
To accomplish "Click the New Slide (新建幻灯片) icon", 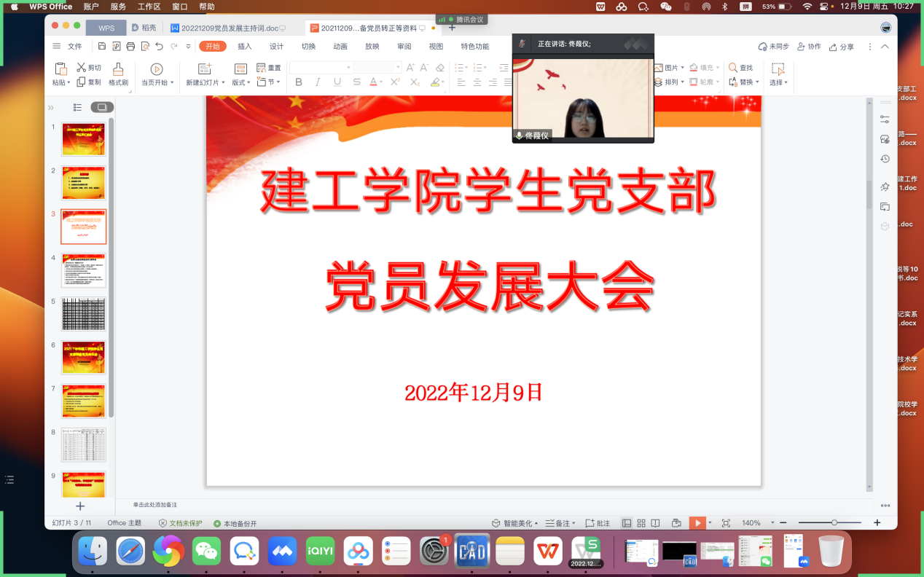I will [x=204, y=69].
